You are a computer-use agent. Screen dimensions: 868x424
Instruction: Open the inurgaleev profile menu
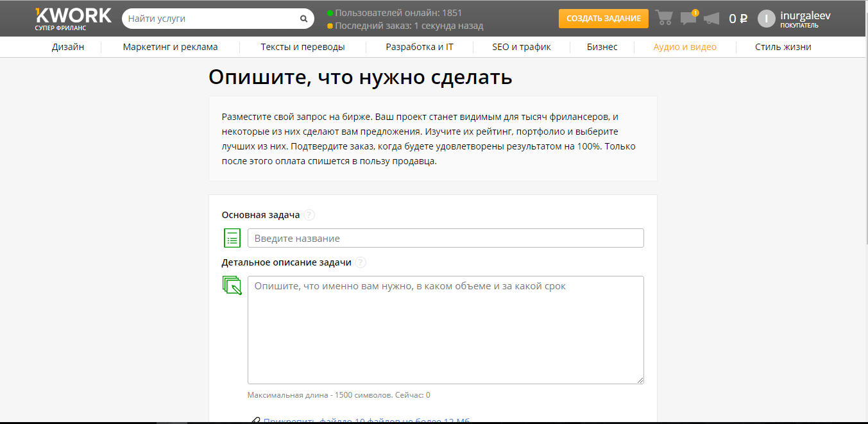805,15
